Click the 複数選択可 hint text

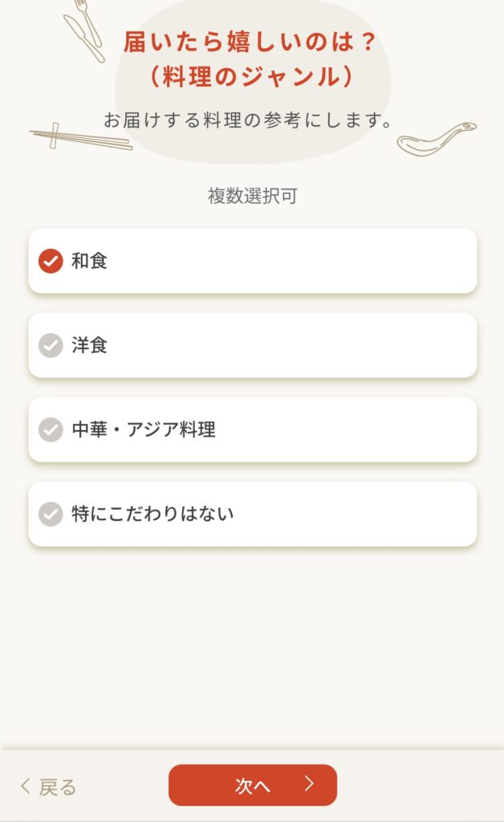coord(252,196)
